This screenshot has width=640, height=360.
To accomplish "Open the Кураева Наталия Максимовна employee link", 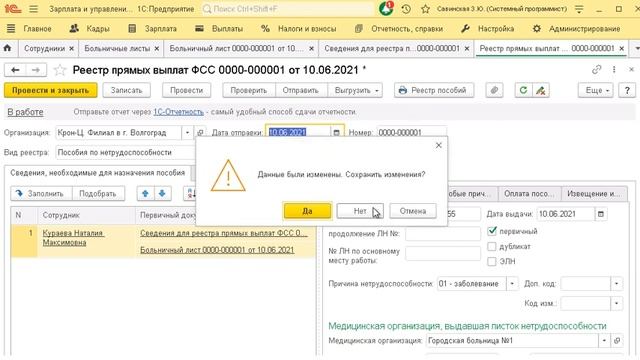I will [x=73, y=238].
